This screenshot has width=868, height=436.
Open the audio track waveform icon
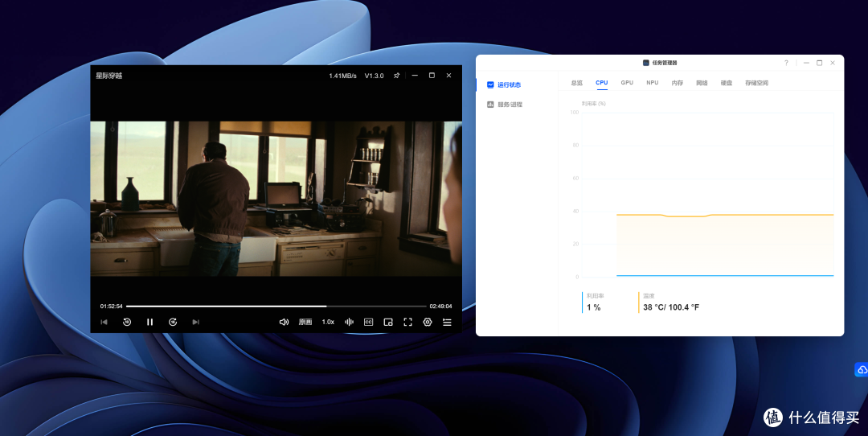[350, 322]
